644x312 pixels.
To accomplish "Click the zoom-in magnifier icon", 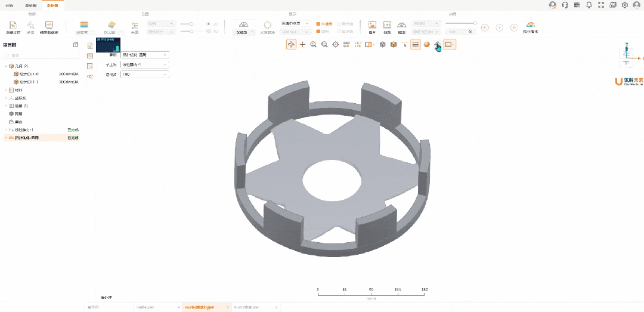I will pos(314,44).
